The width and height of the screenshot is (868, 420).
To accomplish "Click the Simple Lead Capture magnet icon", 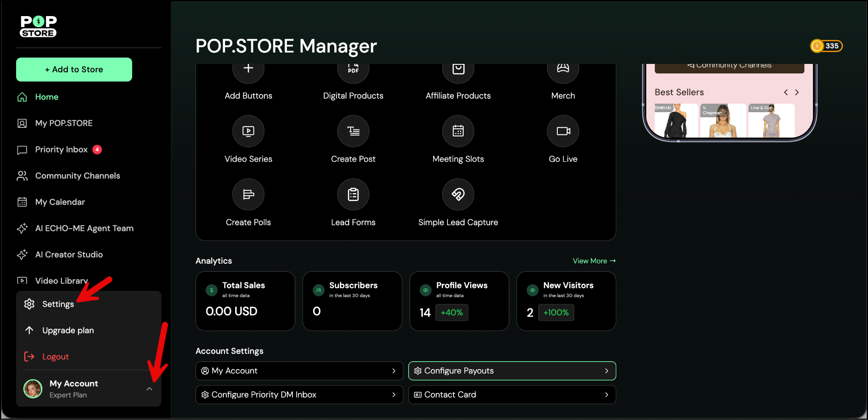I will tap(458, 194).
